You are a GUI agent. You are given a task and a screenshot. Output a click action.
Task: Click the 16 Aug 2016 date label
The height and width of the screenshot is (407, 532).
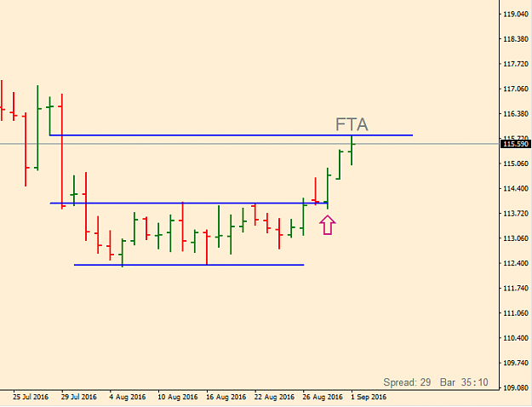[x=226, y=397]
